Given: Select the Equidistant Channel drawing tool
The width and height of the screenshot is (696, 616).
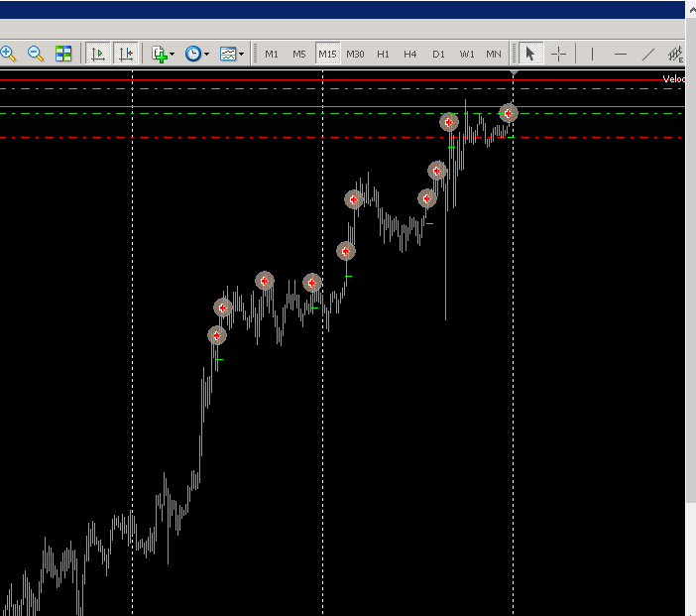Looking at the screenshot, I should coord(675,54).
